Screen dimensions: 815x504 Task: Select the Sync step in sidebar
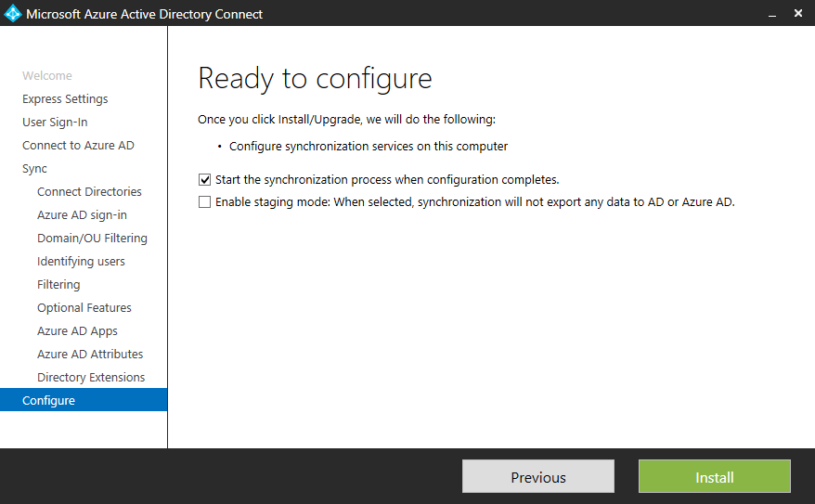click(34, 169)
